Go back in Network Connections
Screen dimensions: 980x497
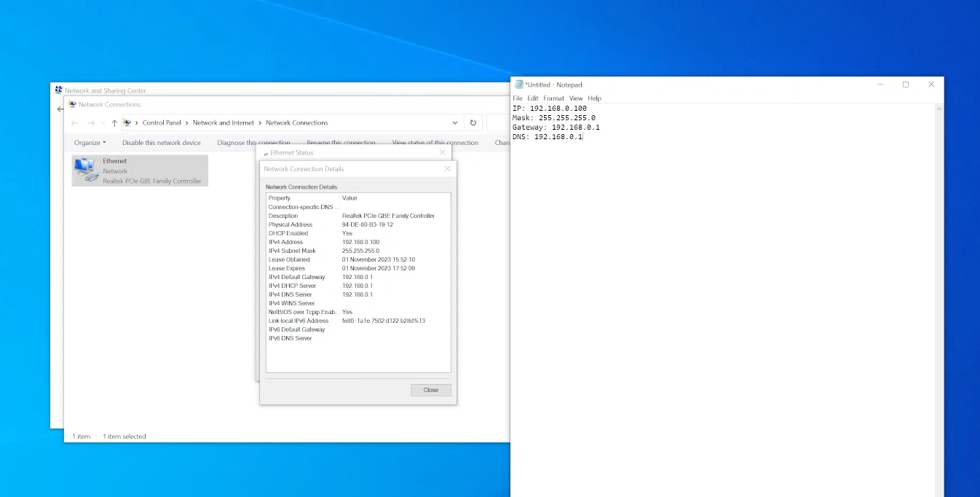coord(74,123)
